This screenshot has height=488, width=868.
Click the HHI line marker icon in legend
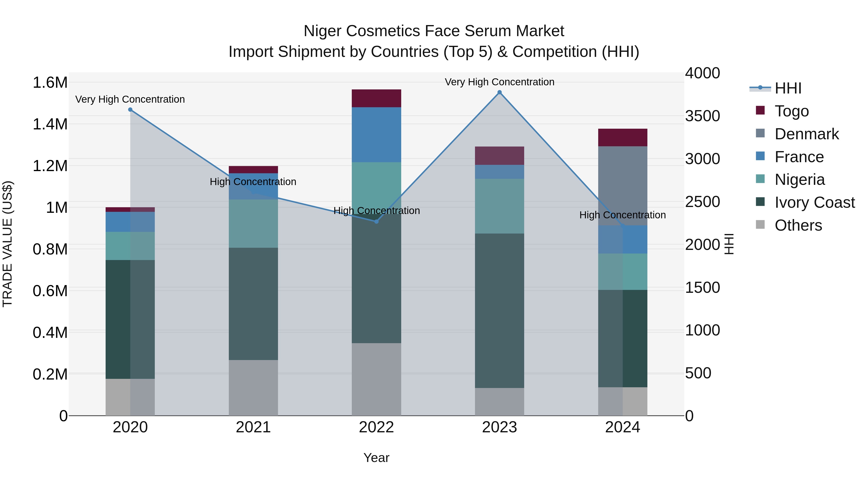click(x=760, y=88)
